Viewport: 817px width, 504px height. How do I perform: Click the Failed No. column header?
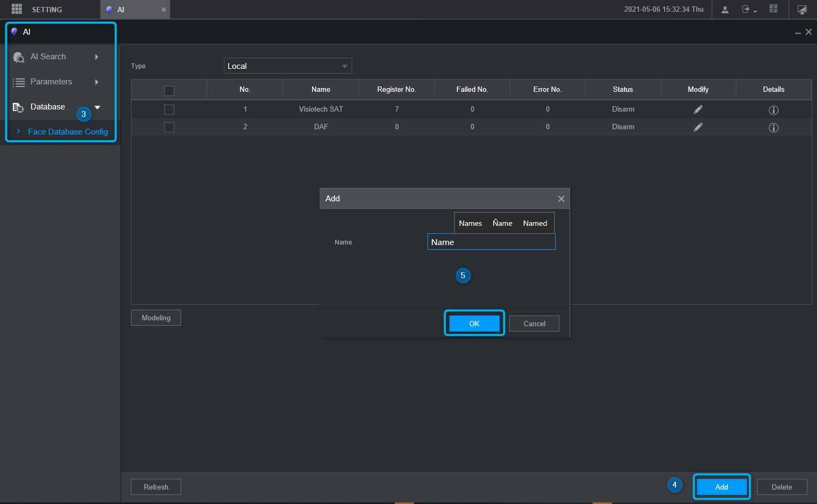pyautogui.click(x=472, y=89)
